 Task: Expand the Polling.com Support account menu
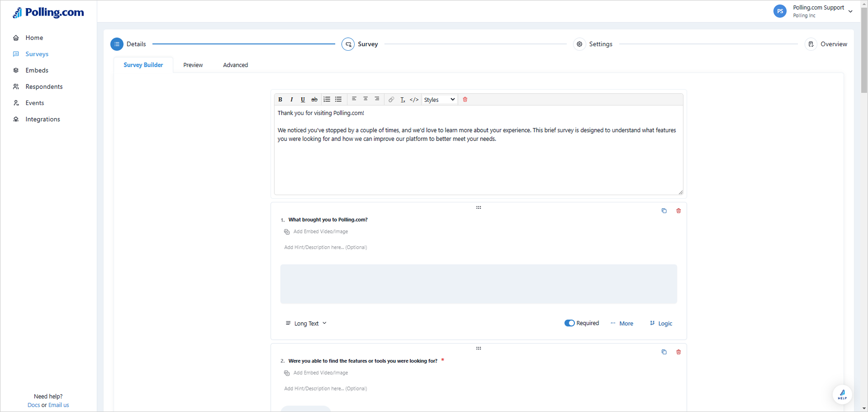coord(850,11)
